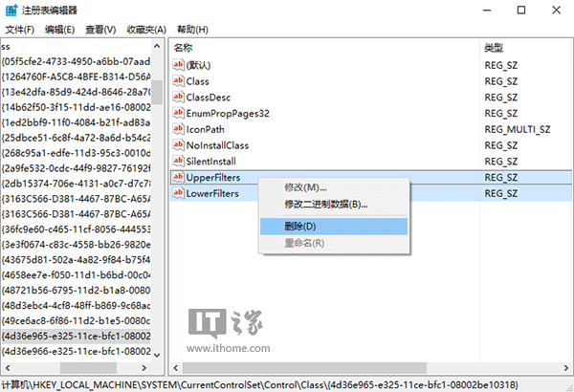
Task: Select the {4d36e965-e325-11ce-bfc1-08002 tree key
Action: (x=77, y=336)
